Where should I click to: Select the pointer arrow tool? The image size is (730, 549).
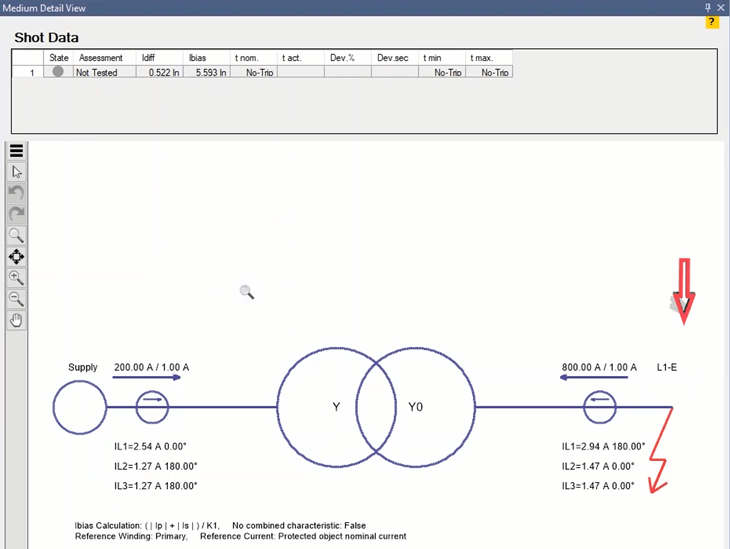[x=16, y=172]
